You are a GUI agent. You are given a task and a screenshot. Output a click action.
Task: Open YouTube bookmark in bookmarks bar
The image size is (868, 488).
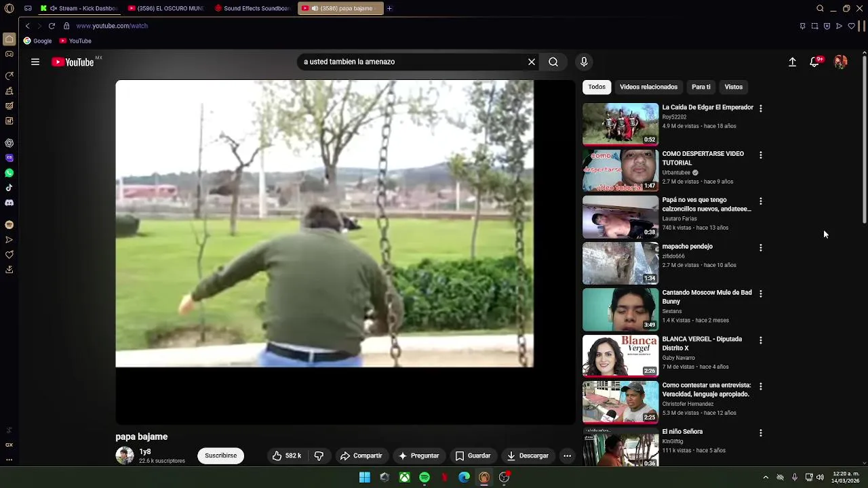(75, 41)
